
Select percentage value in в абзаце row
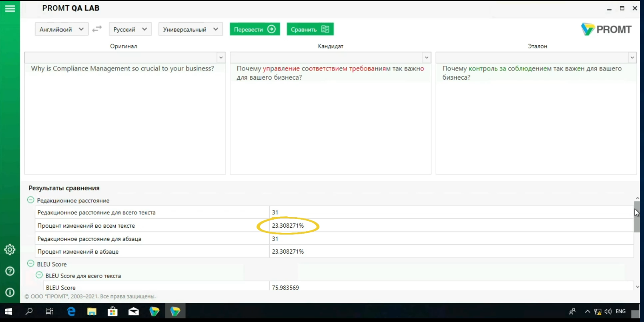(288, 252)
